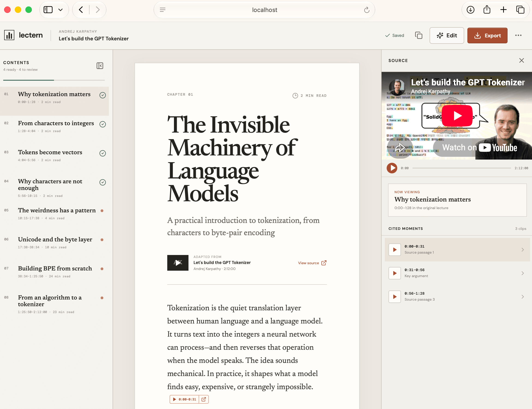Viewport: 532px width, 409px height.
Task: Open the browser sidebar toggle
Action: pyautogui.click(x=48, y=10)
